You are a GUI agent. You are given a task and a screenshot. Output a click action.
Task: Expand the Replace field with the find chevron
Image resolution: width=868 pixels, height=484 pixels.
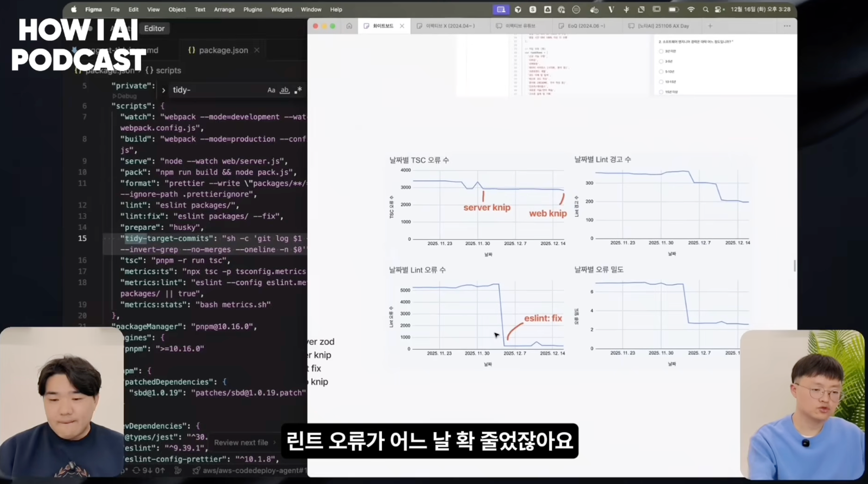[163, 90]
